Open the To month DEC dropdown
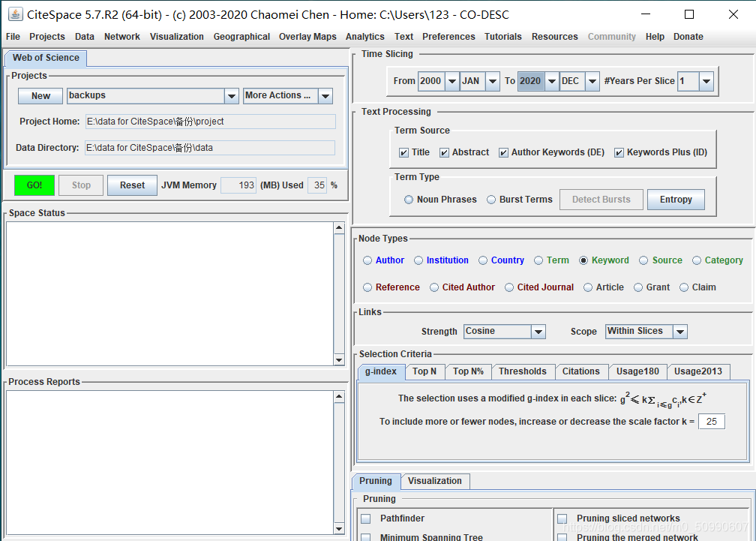The height and width of the screenshot is (541, 756). click(592, 81)
